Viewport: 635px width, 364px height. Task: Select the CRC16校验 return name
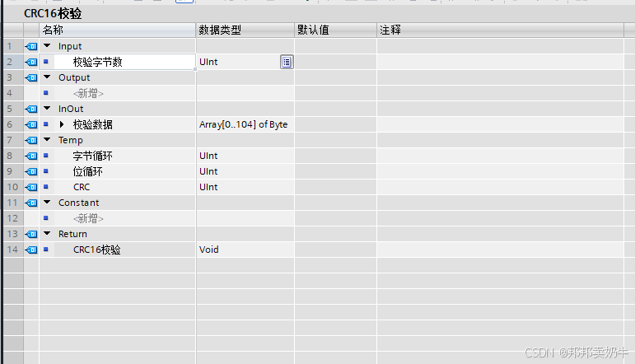pos(97,250)
